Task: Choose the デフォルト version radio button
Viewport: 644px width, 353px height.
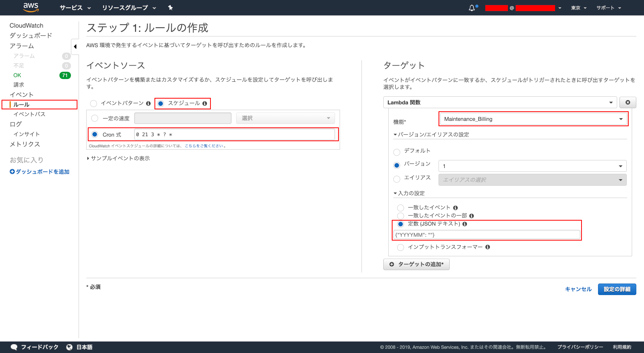Action: click(397, 152)
